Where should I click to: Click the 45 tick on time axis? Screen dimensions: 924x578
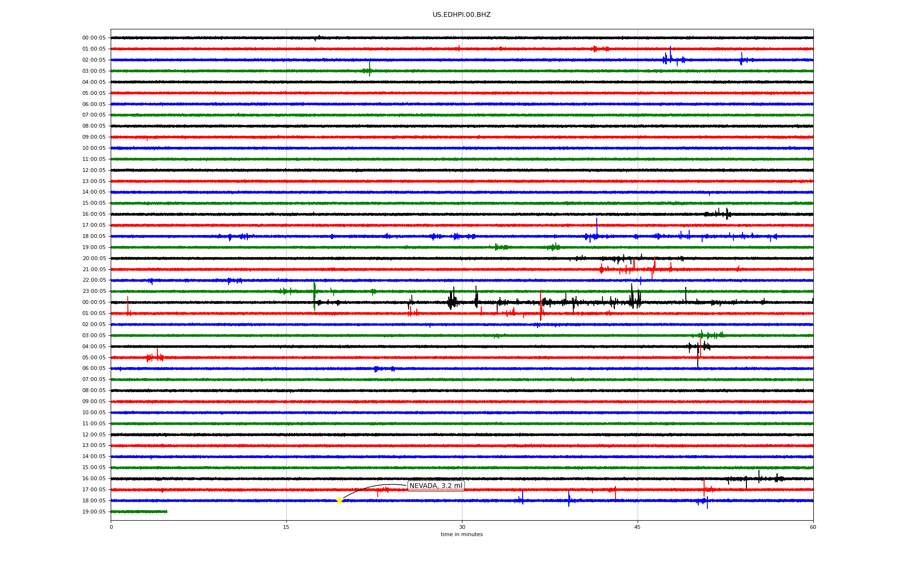pyautogui.click(x=638, y=527)
